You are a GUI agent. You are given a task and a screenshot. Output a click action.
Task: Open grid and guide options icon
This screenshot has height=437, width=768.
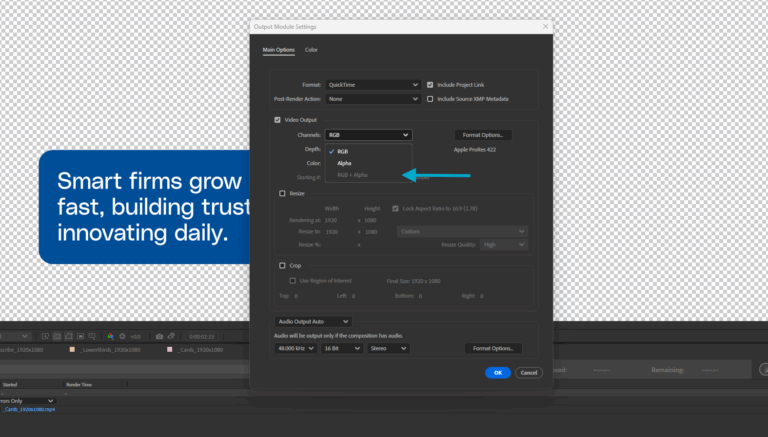click(92, 336)
